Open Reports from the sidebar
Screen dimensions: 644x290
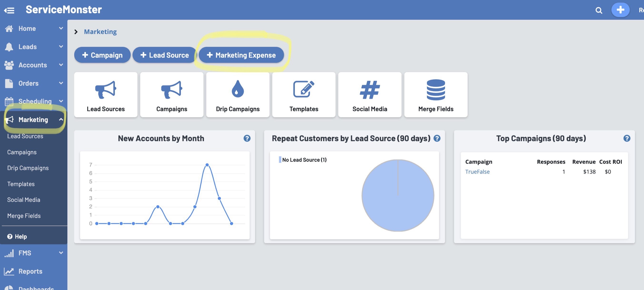[30, 271]
